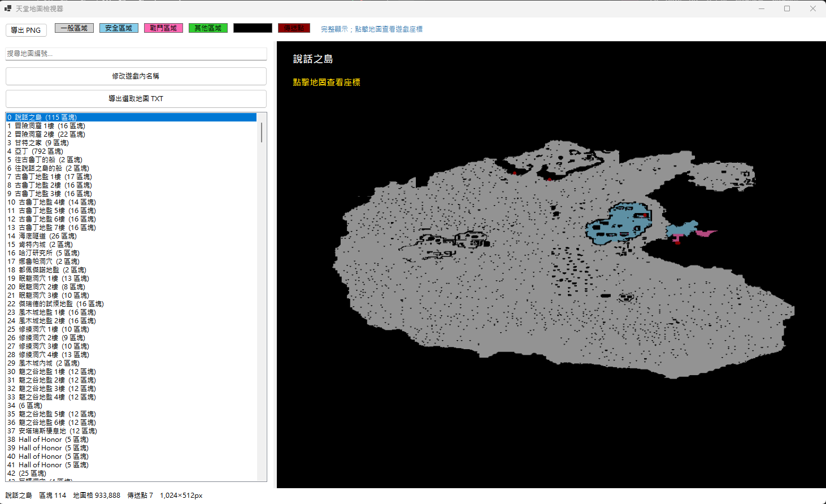This screenshot has width=826, height=504.
Task: Select map 31 龍之谷地監 2樓
Action: (131, 380)
